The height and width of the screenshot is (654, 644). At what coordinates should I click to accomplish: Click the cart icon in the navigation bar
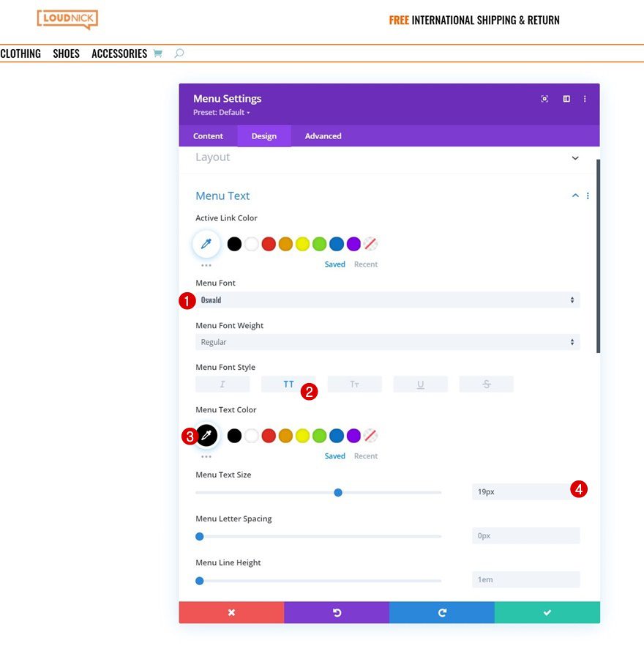158,53
